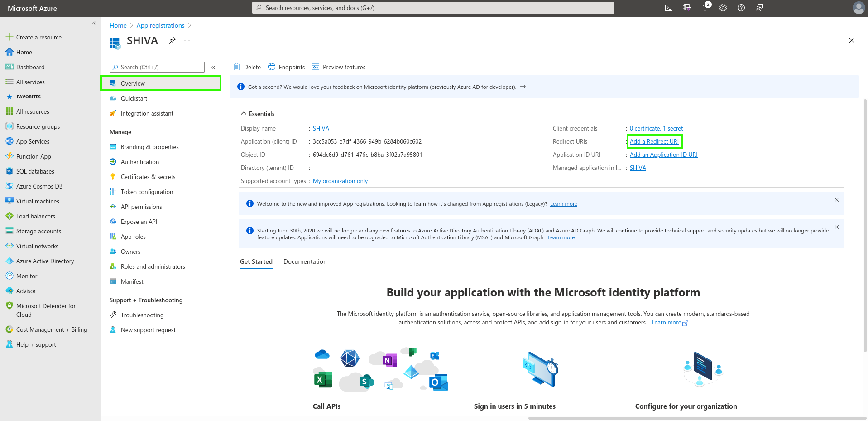Click the global search resources field
This screenshot has height=421, width=868.
(x=433, y=8)
